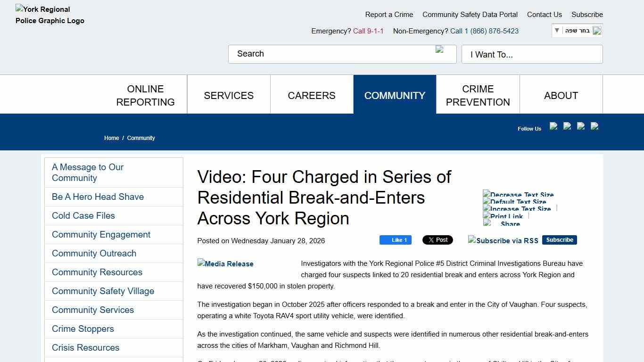Click the York Regional Police logo
The height and width of the screenshot is (362, 644).
pos(50,15)
